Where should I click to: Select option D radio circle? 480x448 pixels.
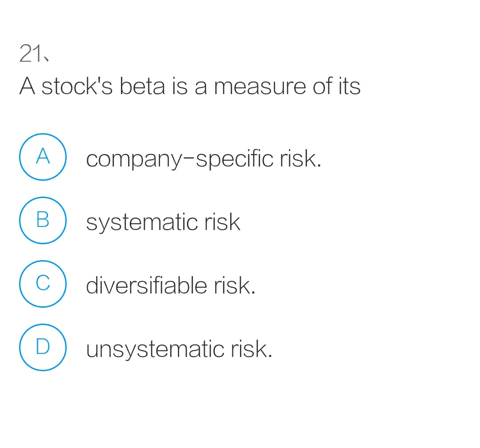(x=43, y=348)
